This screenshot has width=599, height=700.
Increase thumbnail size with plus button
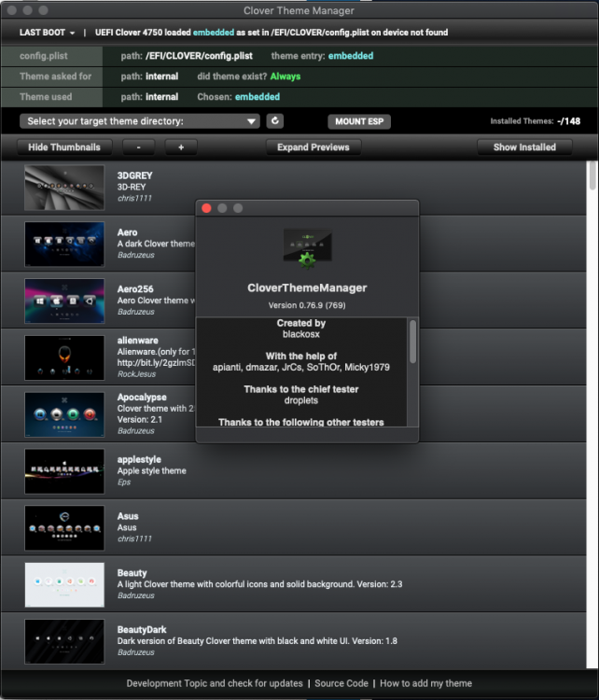click(181, 147)
